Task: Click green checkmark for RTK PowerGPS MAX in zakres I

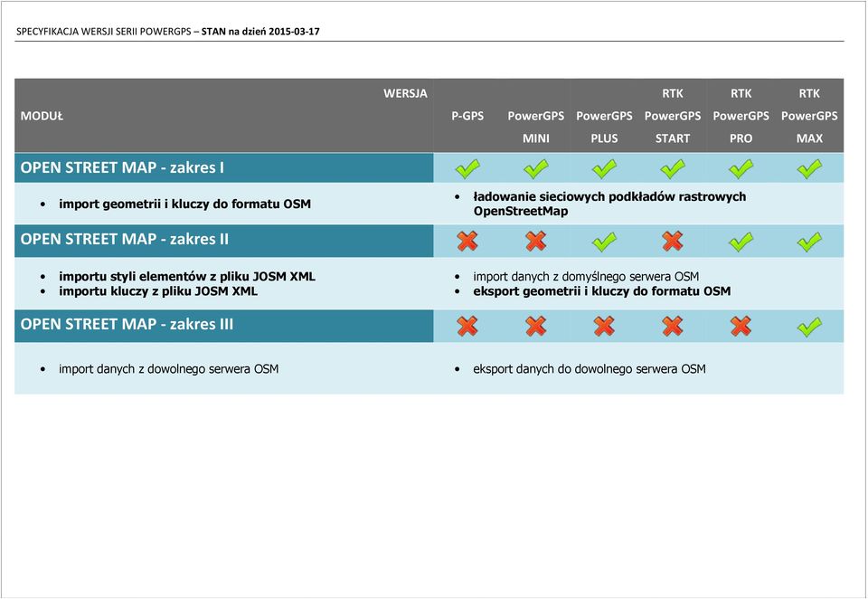Action: [x=809, y=168]
